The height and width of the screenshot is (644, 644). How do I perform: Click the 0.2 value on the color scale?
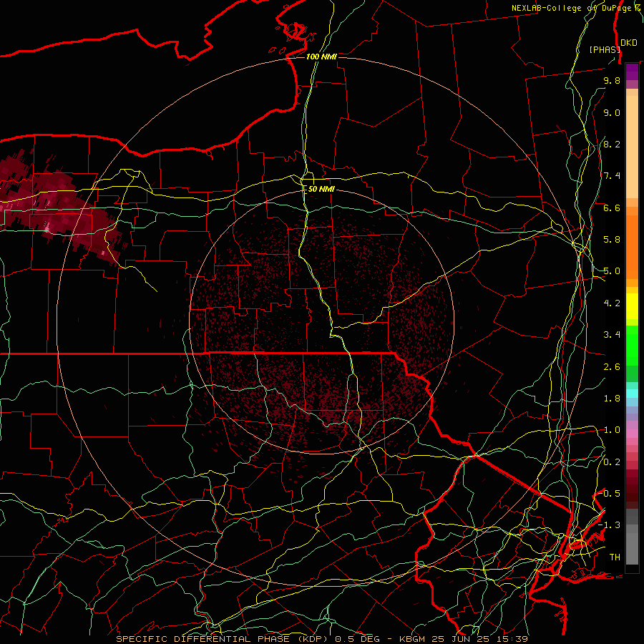(x=612, y=462)
